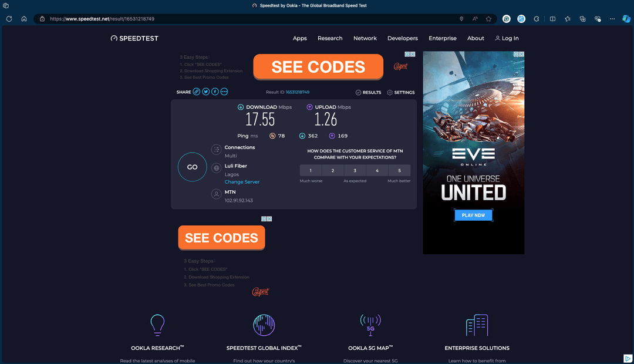
Task: Click the Ookla Research lightbulb icon
Action: pos(157,325)
